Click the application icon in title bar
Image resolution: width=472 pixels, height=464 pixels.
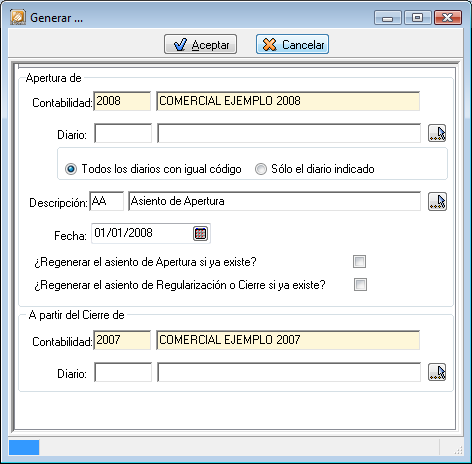pyautogui.click(x=18, y=17)
